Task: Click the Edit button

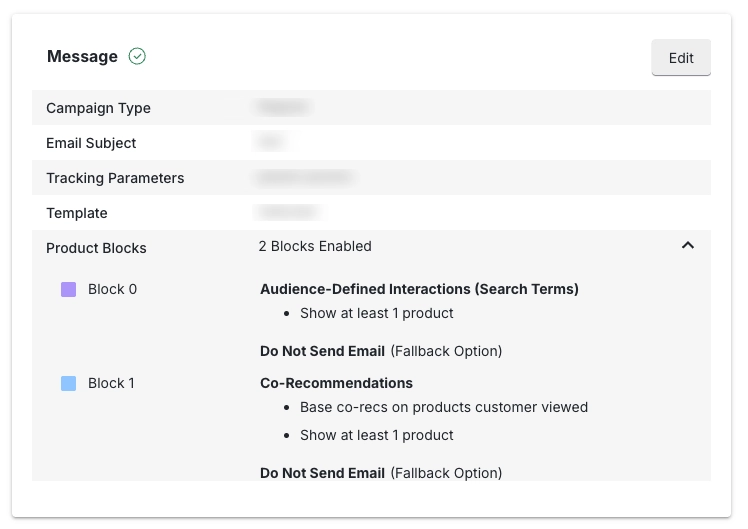Action: pyautogui.click(x=681, y=58)
